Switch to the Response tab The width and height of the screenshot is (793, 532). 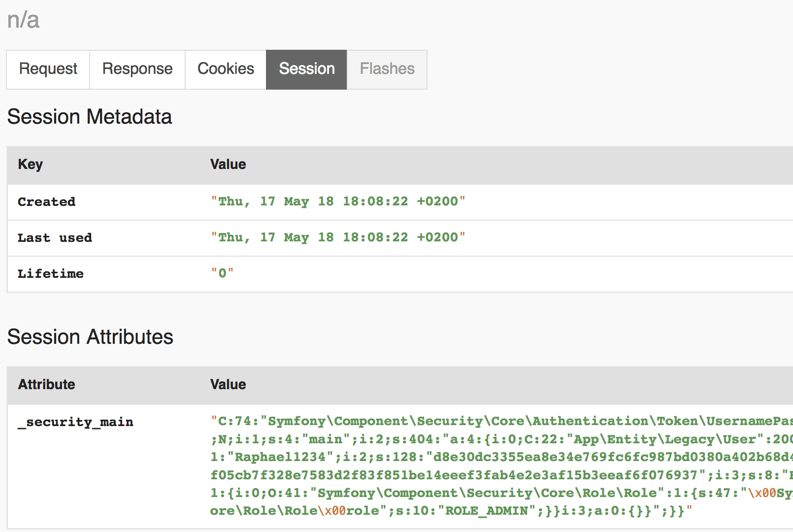[x=137, y=69]
